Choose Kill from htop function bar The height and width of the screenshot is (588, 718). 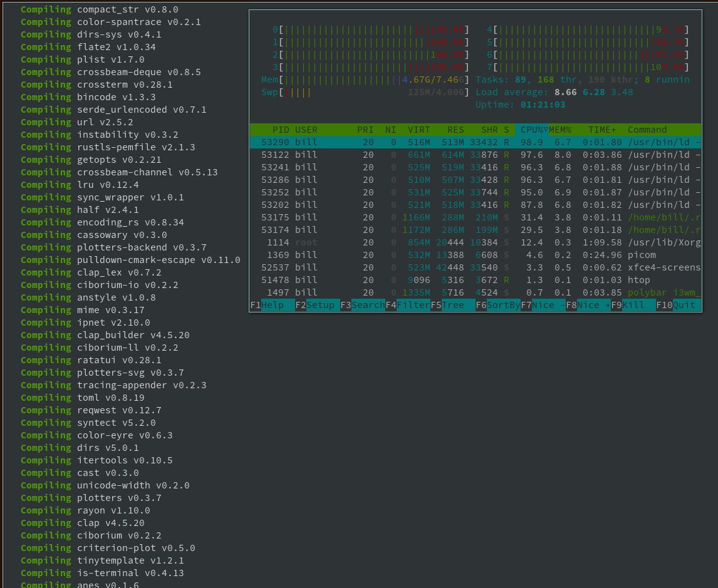point(633,305)
